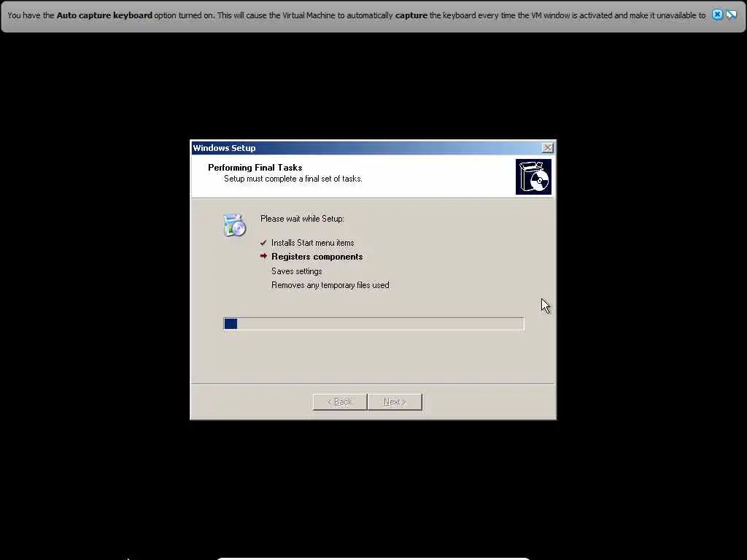Viewport: 747px width, 560px height.
Task: Click the Auto capture keyboard message text
Action: [x=356, y=15]
